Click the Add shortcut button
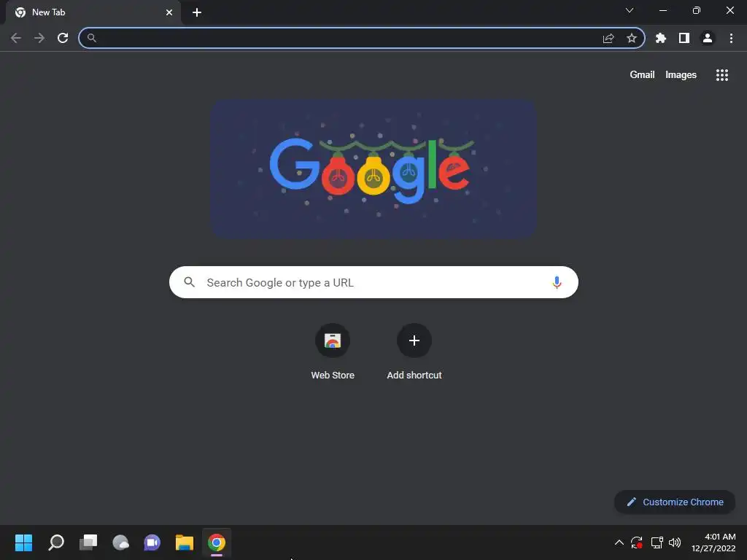The image size is (747, 560). (414, 352)
